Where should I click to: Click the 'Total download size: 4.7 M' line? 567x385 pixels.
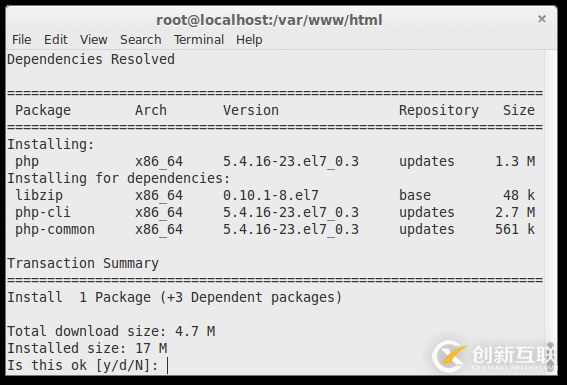pyautogui.click(x=111, y=331)
